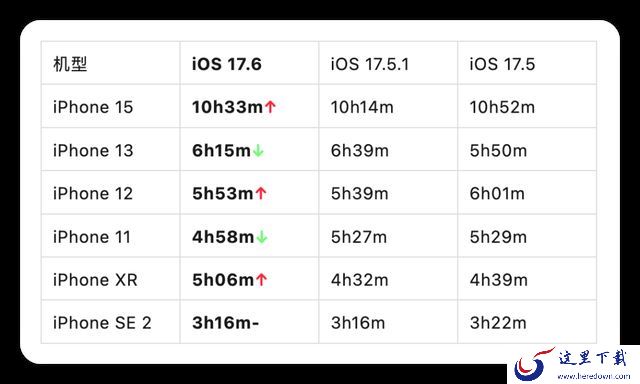Click the red up arrow beside 10h33m

[x=270, y=107]
